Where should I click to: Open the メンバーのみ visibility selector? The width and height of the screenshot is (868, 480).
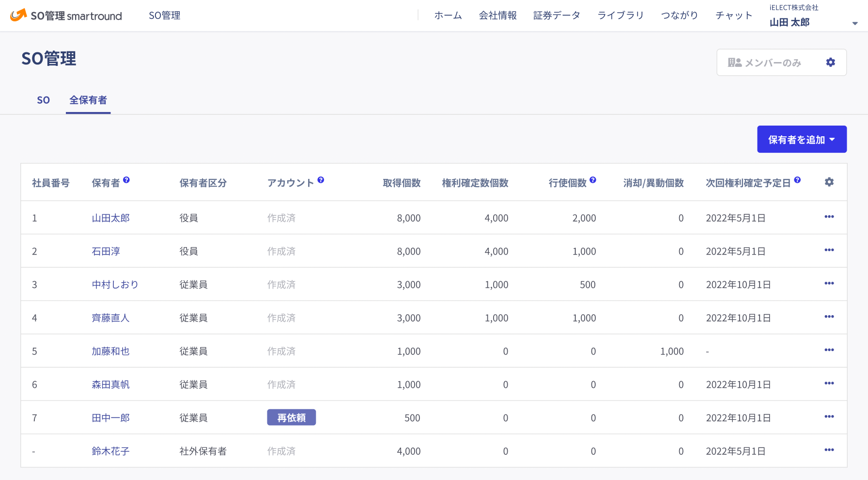click(x=765, y=63)
